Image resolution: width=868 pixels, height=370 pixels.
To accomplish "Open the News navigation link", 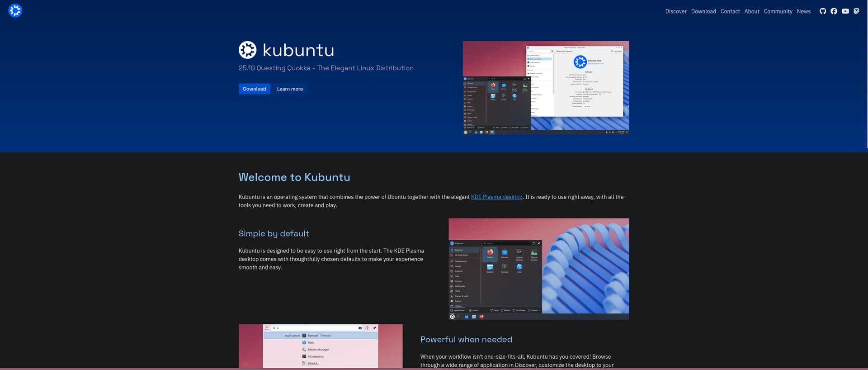I will point(803,11).
